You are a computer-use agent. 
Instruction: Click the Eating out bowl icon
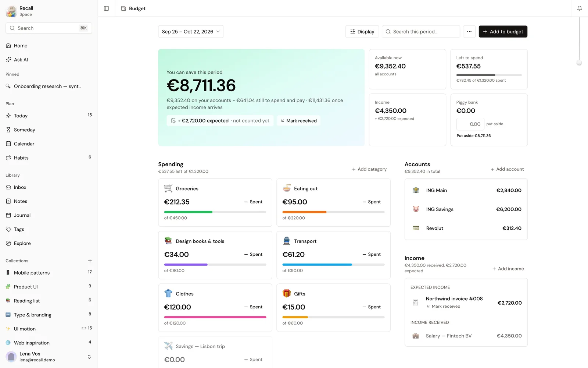click(287, 188)
